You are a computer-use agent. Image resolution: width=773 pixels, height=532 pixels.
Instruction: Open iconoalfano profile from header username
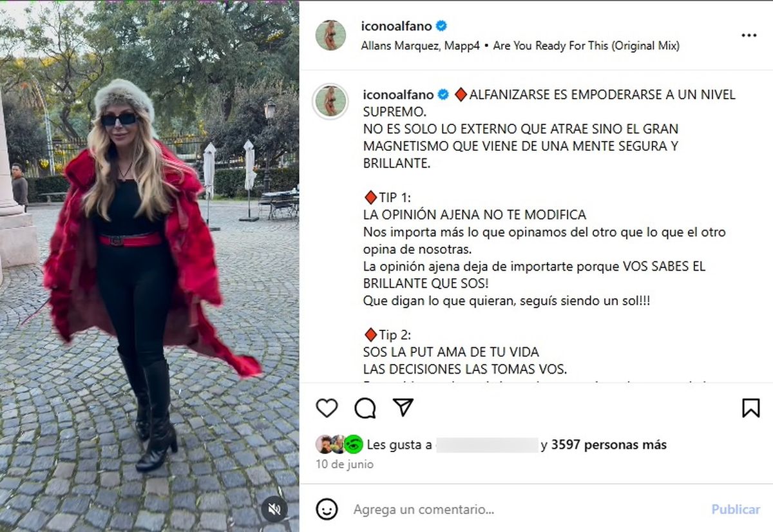[x=397, y=26]
